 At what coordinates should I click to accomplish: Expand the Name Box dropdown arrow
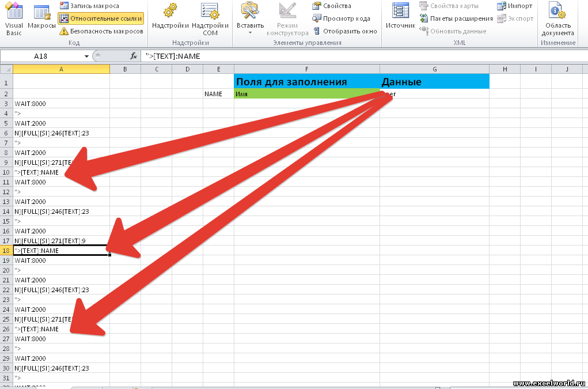coord(86,56)
